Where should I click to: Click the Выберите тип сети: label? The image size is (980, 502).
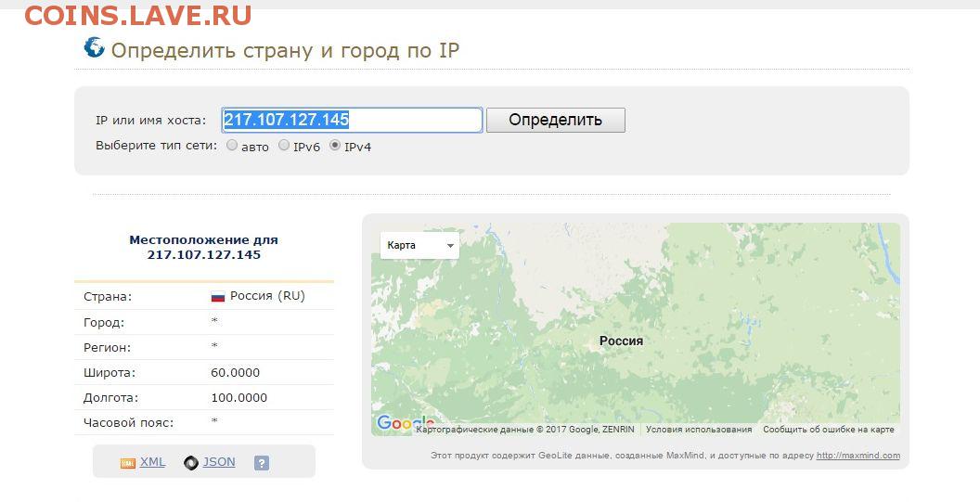point(156,146)
